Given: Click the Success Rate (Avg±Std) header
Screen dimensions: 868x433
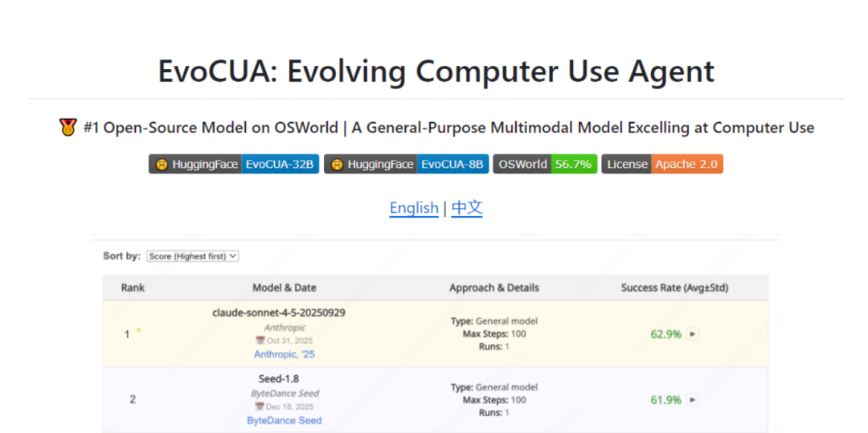Looking at the screenshot, I should (x=674, y=288).
